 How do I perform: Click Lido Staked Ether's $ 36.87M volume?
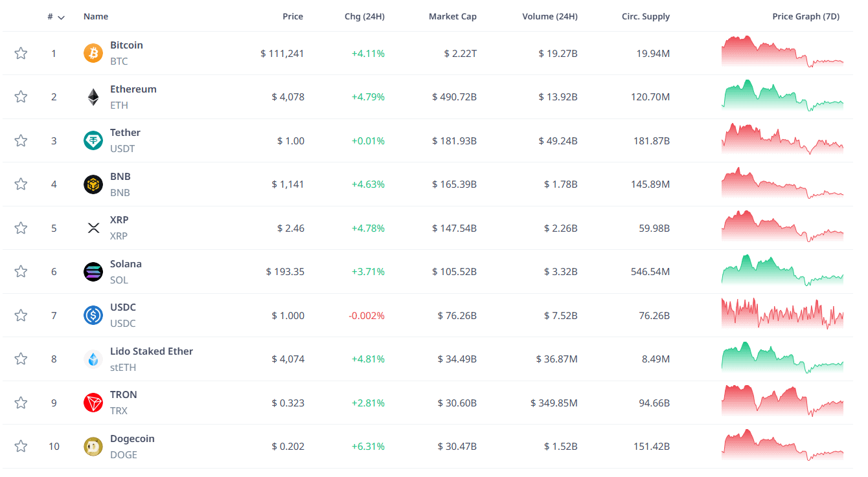click(x=557, y=359)
